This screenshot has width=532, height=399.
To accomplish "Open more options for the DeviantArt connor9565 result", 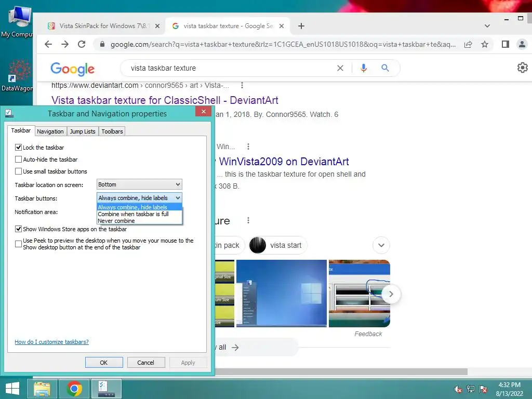I will [242, 85].
